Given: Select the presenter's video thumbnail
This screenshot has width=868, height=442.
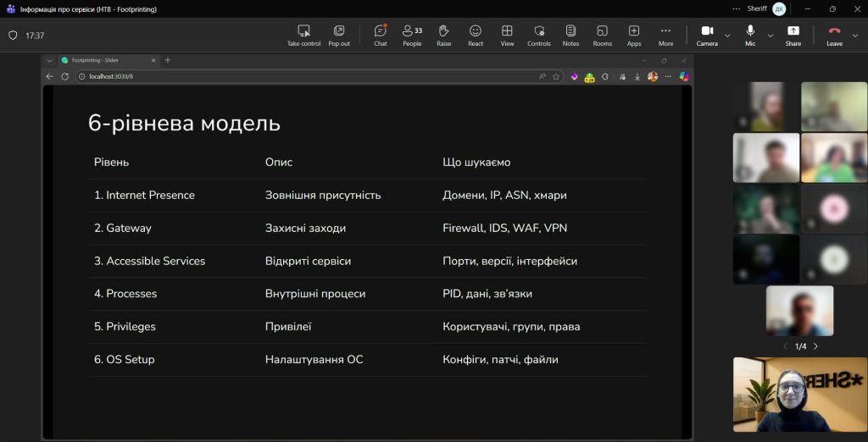Looking at the screenshot, I should click(x=799, y=395).
